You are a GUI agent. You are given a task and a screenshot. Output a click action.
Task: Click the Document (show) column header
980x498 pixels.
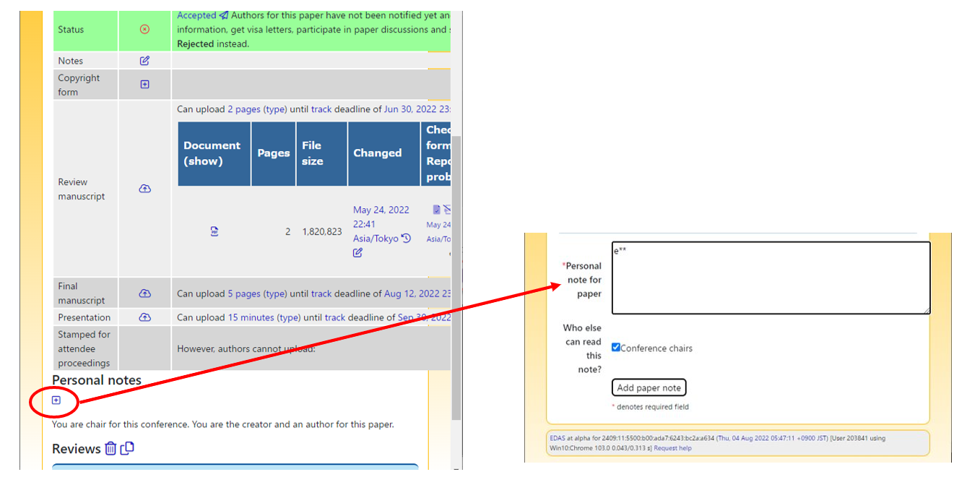214,153
